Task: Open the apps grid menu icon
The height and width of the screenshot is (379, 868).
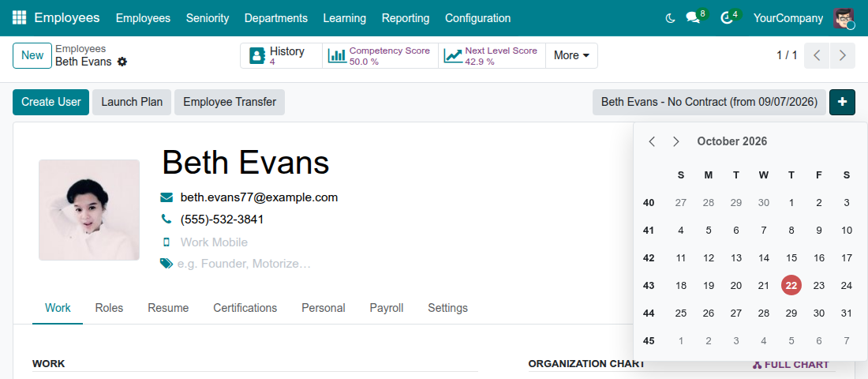Action: tap(19, 17)
